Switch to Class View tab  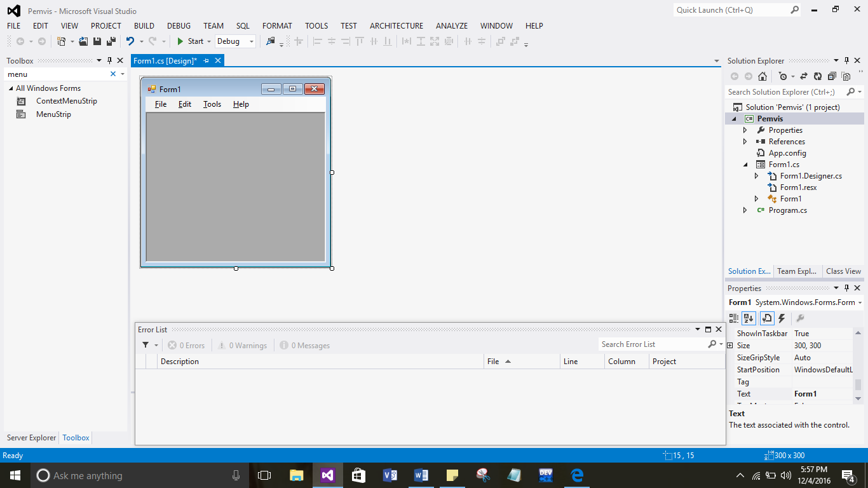[843, 271]
